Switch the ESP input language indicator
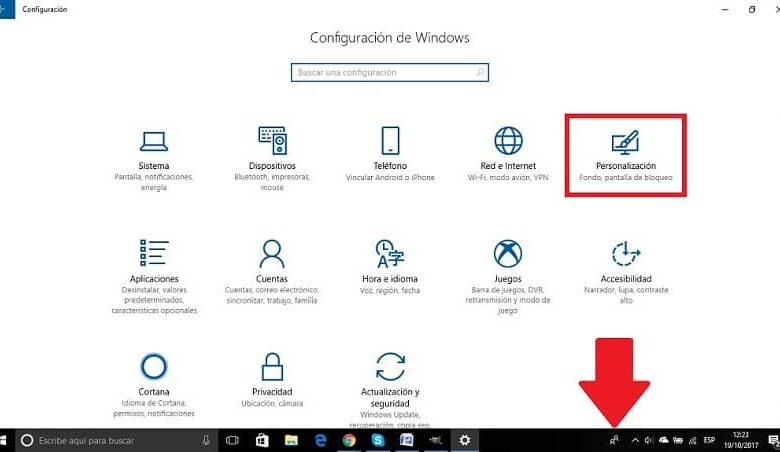Image resolution: width=780 pixels, height=452 pixels. (x=709, y=441)
